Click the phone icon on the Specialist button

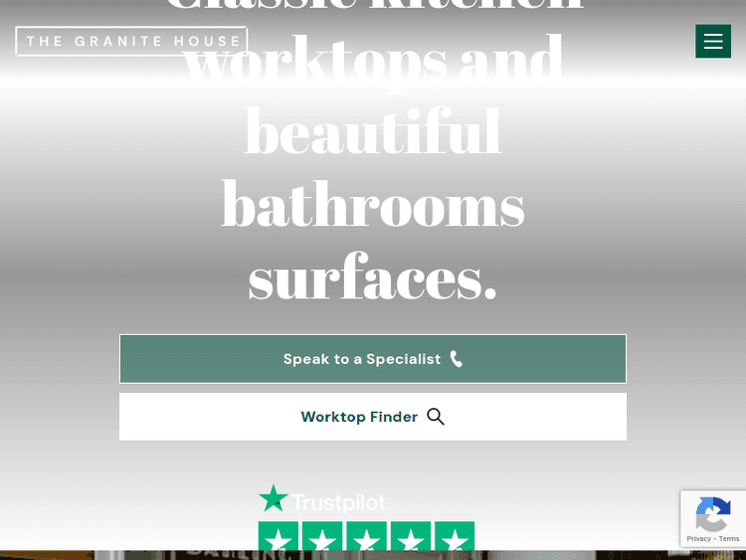pos(456,359)
